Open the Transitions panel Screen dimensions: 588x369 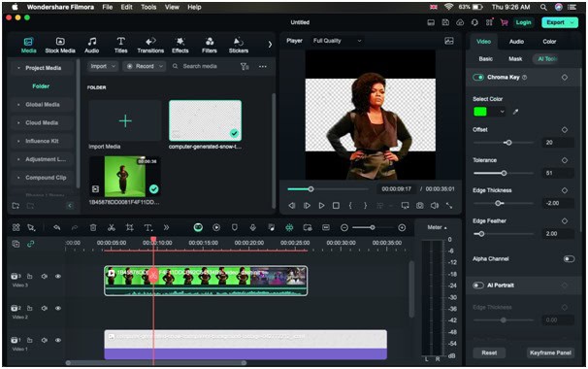150,45
